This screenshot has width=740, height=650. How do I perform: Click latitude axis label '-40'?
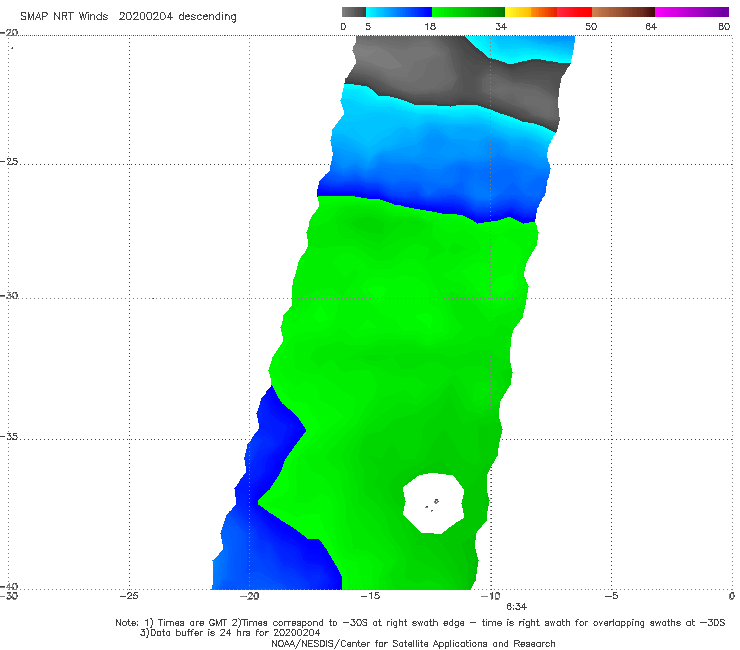click(9, 586)
